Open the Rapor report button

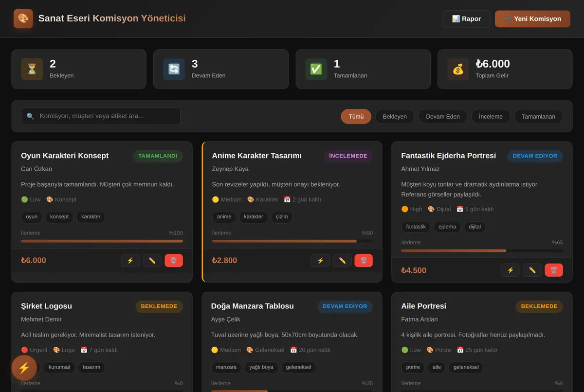pos(466,19)
